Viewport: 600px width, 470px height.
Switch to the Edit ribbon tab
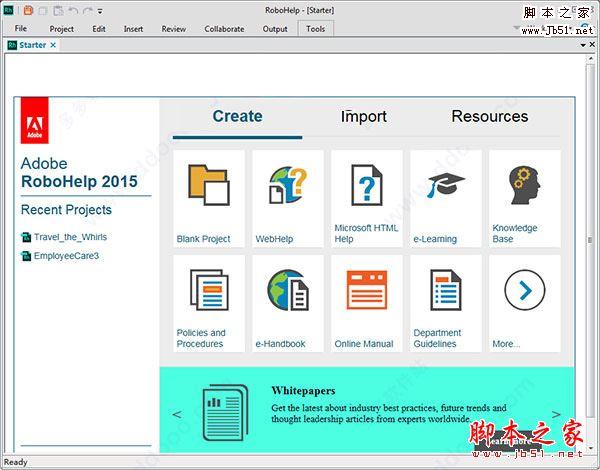click(x=99, y=29)
